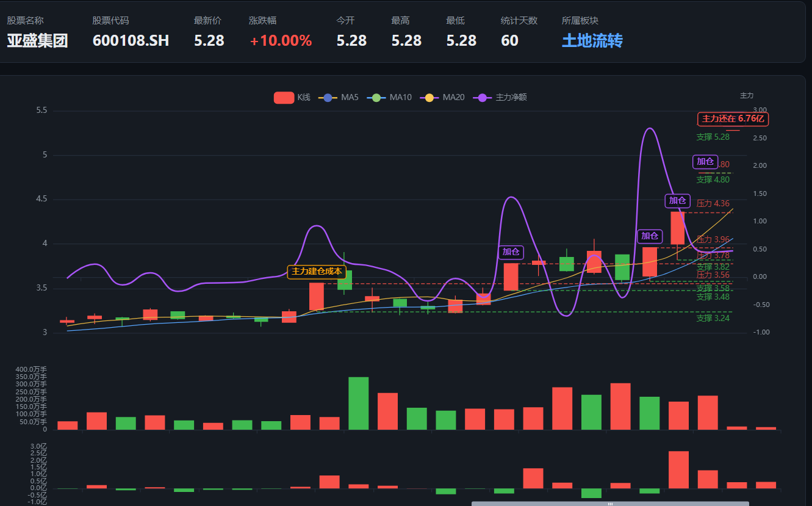
Task: Click the 压力 3.96 level label
Action: pos(713,239)
